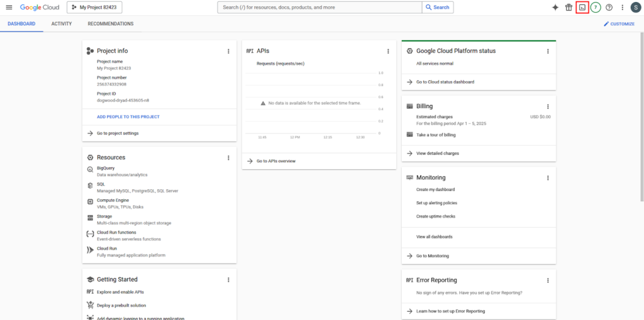
Task: Open the Gemini sparkle assistant icon
Action: point(555,8)
